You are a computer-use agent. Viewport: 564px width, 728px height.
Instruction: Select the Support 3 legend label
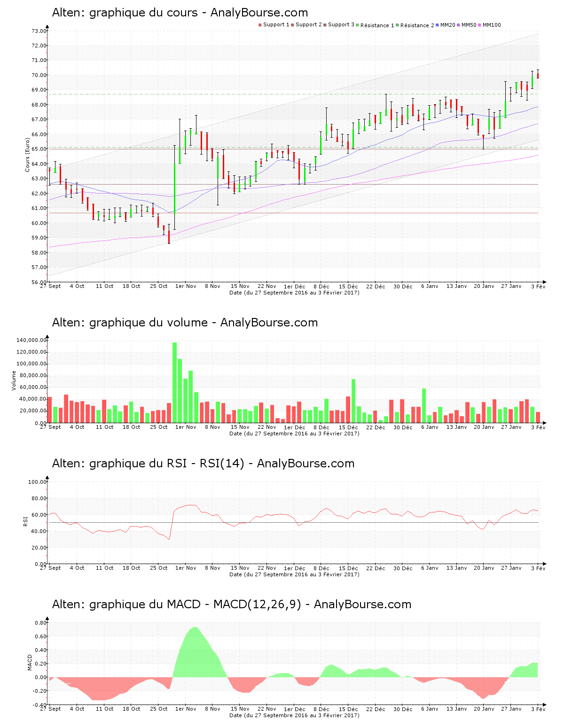(341, 25)
